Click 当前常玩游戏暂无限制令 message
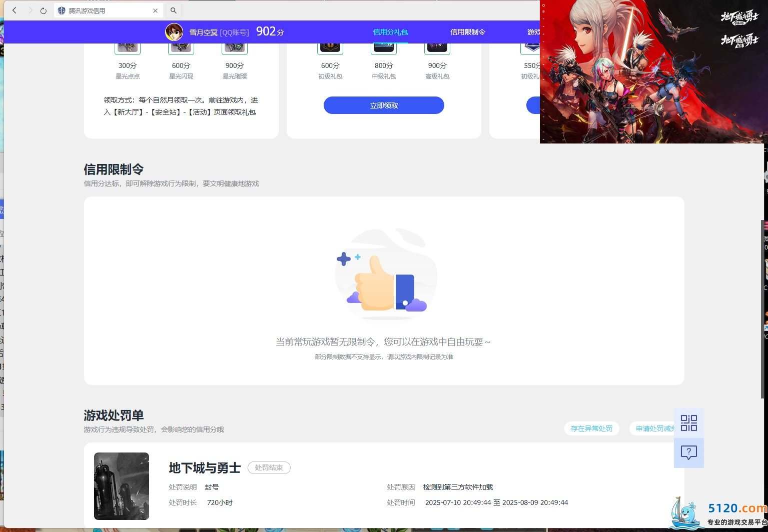Image resolution: width=768 pixels, height=532 pixels. coord(383,342)
